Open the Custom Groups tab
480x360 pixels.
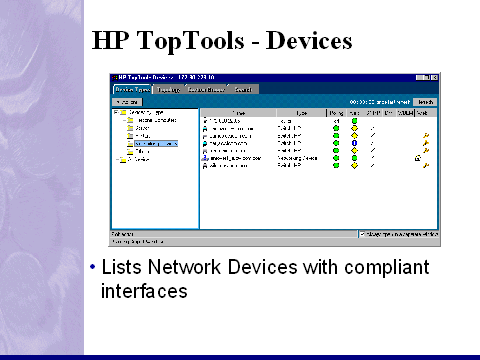pos(206,90)
